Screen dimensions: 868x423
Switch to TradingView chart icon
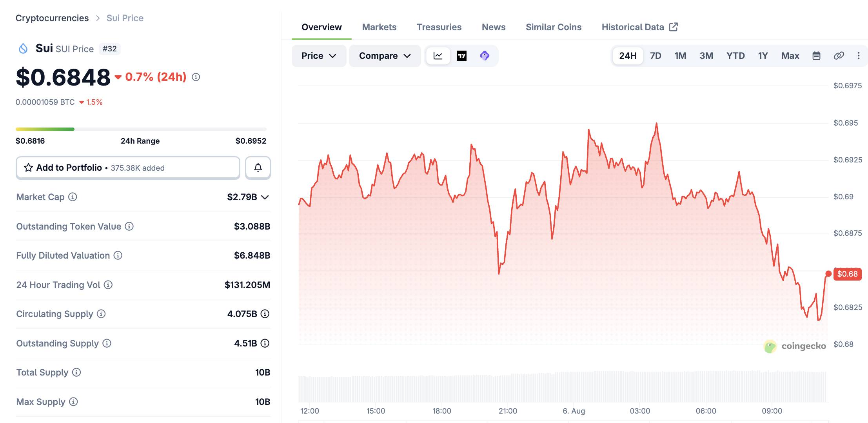[x=461, y=56]
